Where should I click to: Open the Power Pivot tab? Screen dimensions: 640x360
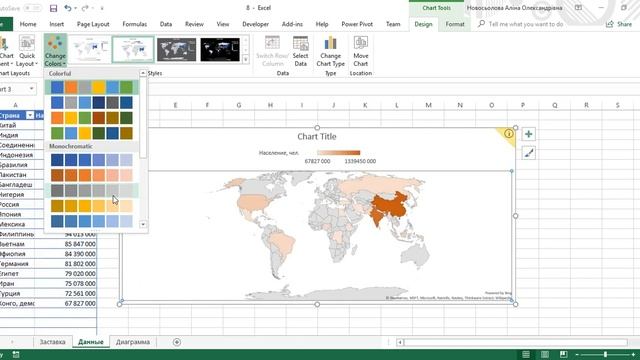[357, 24]
